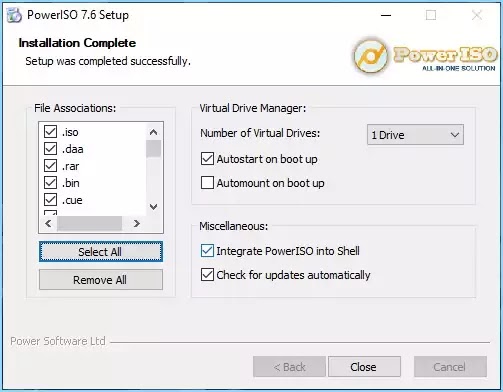This screenshot has height=392, width=503.
Task: Click the file list scroll left arrow
Action: click(x=48, y=223)
